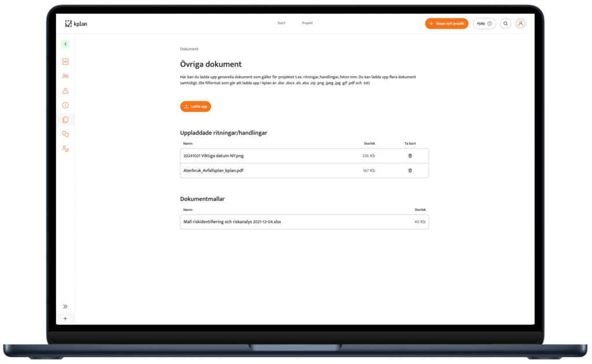Viewport: 592px width, 364px height.
Task: Click the kplan logo
Action: [76, 24]
